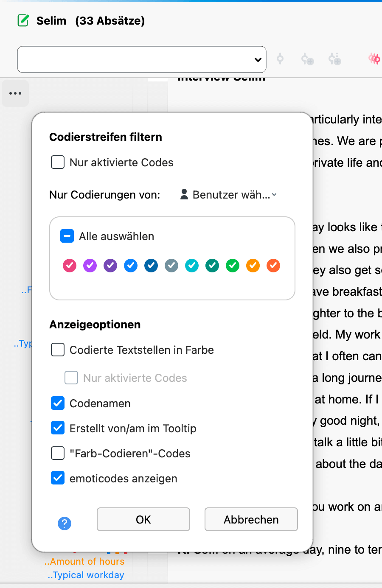Viewport: 382px width, 588px height.
Task: Click the code segment icon in toolbar
Action: (280, 59)
